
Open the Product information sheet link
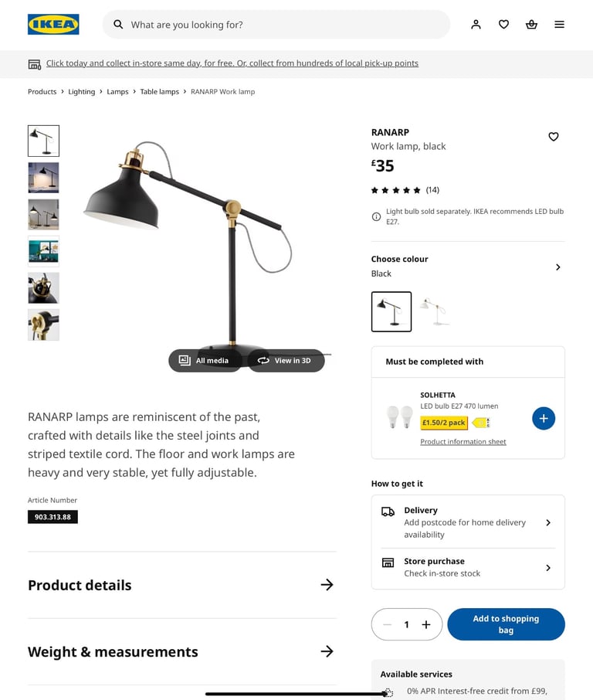coord(463,441)
